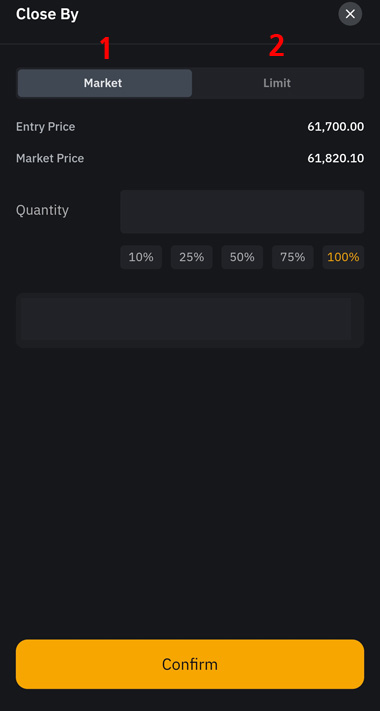Click the divider line under the header

(x=190, y=44)
